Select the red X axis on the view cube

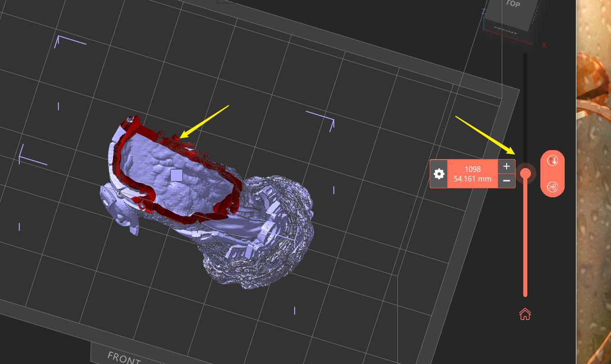tap(544, 45)
